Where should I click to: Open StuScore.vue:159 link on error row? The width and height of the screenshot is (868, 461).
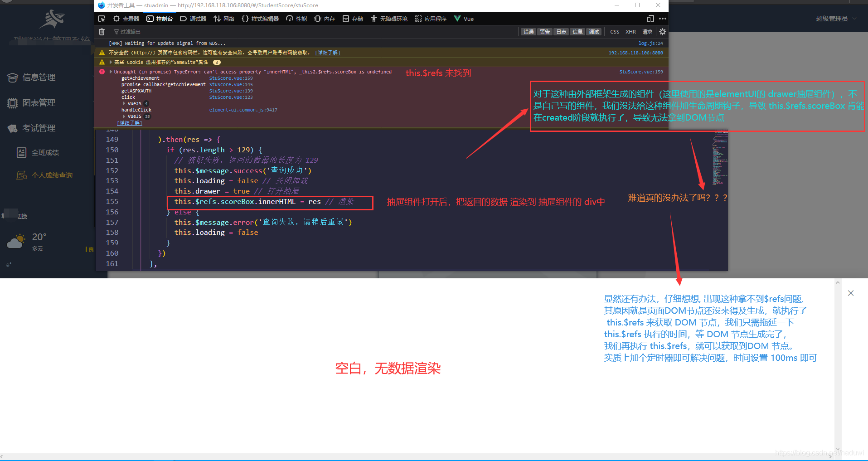click(641, 72)
